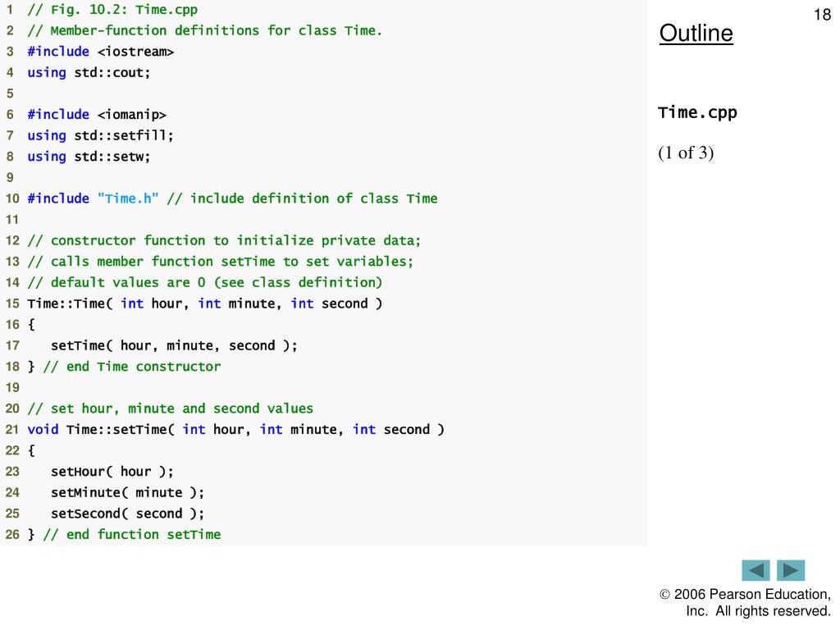Click the "(1 of 3)" page indicator

pyautogui.click(x=686, y=153)
